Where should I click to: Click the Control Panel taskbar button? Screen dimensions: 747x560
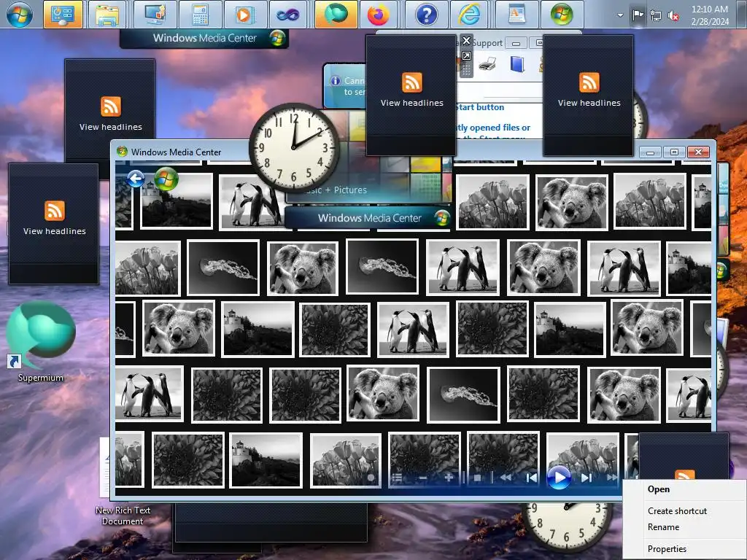(63, 15)
